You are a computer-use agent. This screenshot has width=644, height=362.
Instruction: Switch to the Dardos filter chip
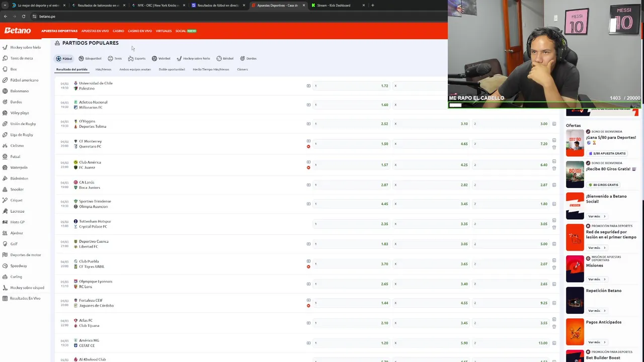click(249, 59)
